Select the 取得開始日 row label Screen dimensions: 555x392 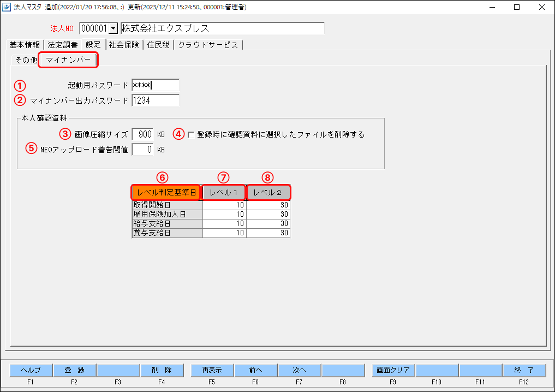coord(167,205)
